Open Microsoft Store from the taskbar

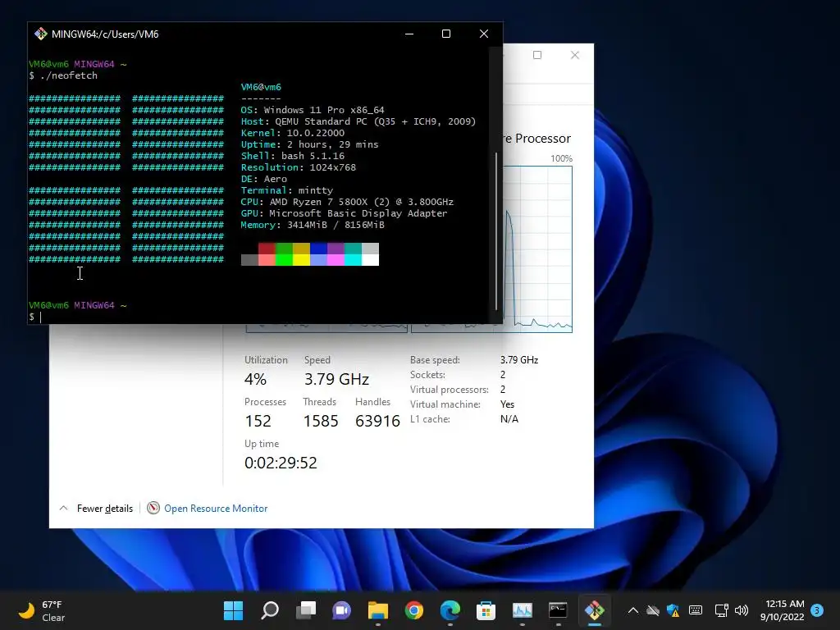click(486, 610)
